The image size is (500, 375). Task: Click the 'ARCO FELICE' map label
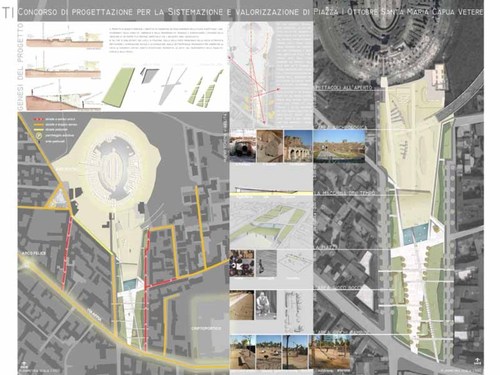[x=34, y=253]
